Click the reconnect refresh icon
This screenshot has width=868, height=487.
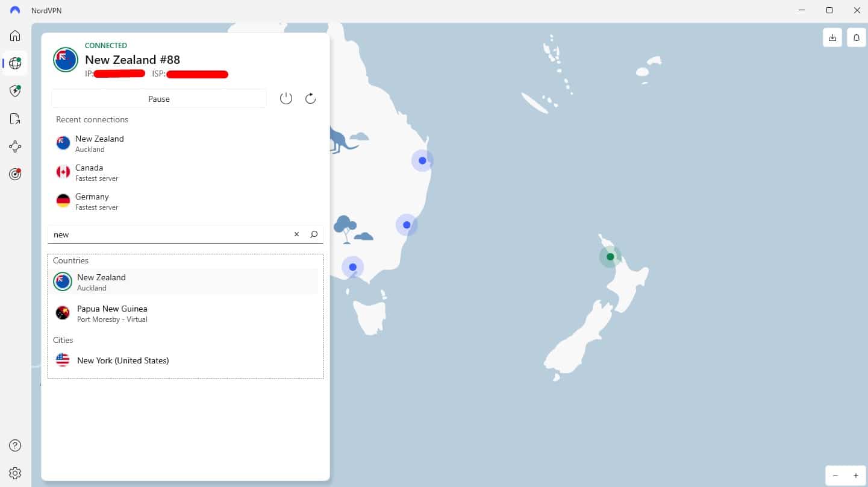pyautogui.click(x=310, y=98)
